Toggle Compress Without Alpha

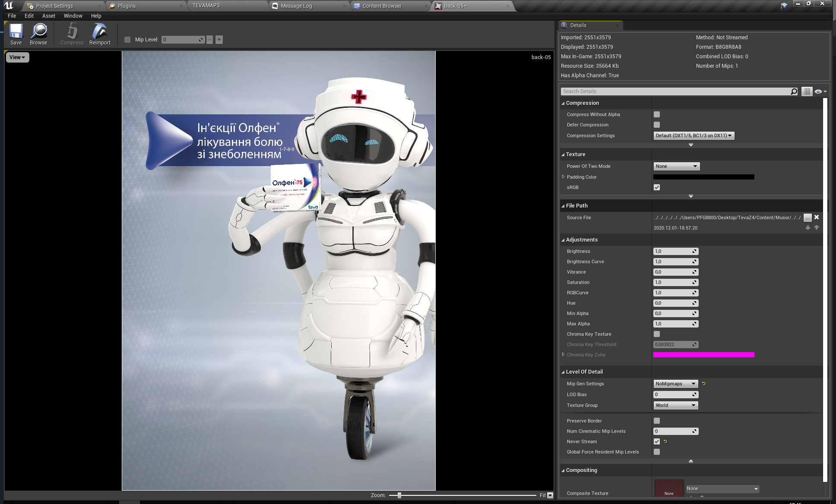click(657, 114)
